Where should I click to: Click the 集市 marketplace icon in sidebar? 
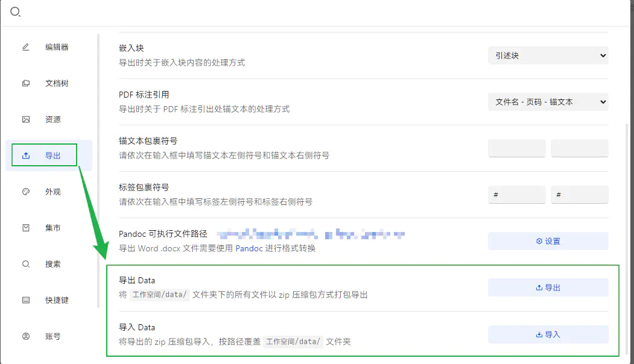point(26,228)
